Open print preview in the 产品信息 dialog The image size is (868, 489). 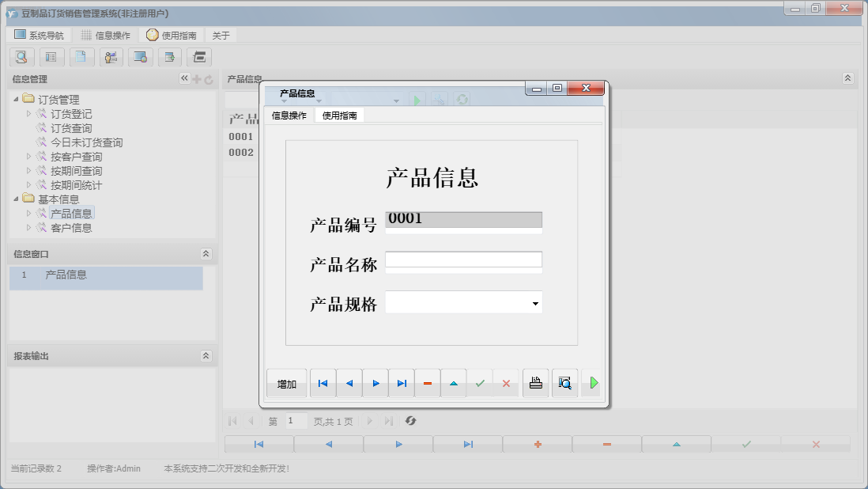coord(564,382)
